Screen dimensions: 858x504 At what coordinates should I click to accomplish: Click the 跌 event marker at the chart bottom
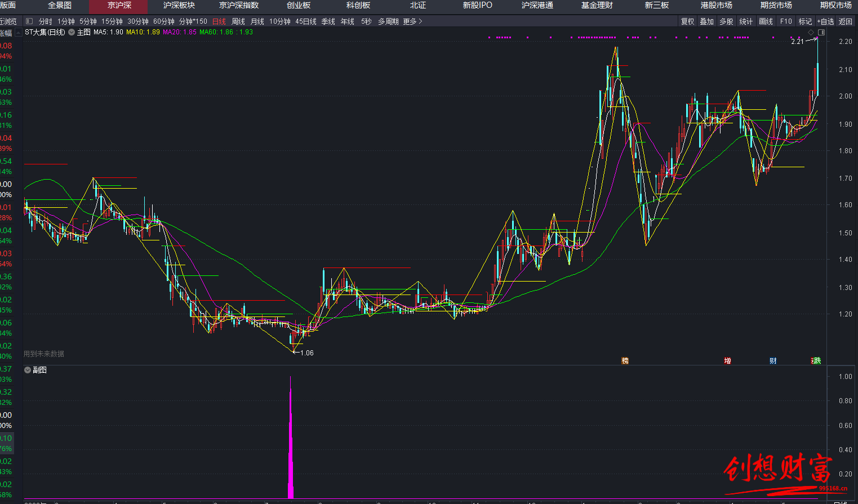816,360
